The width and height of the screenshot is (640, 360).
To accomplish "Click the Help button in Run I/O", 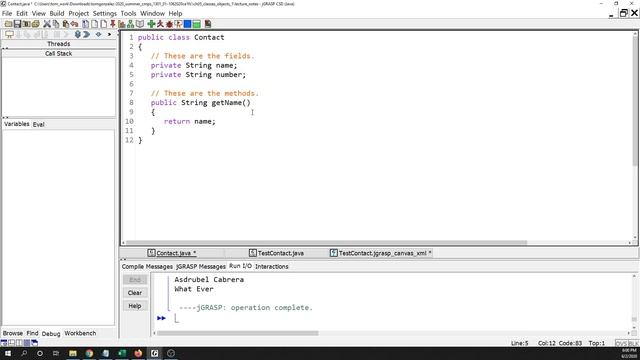I will pyautogui.click(x=135, y=306).
